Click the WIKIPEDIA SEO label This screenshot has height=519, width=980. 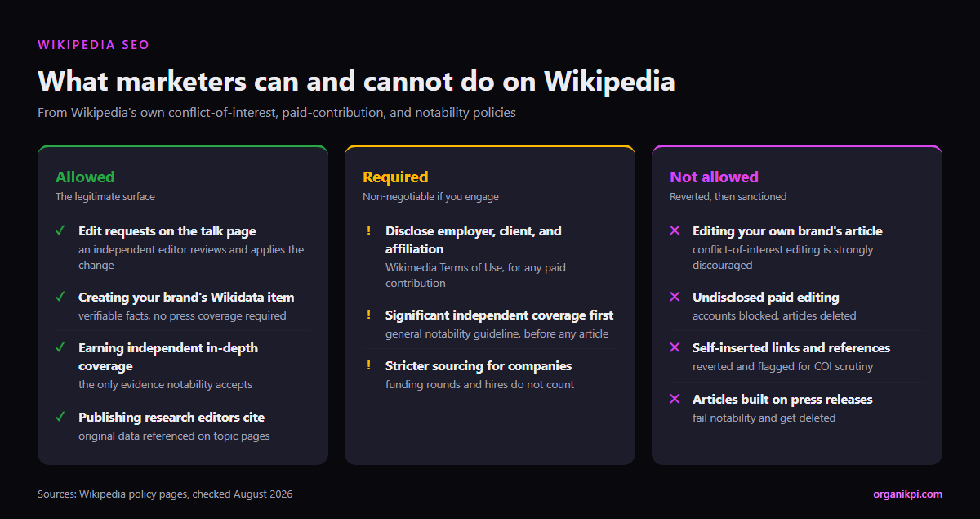94,45
